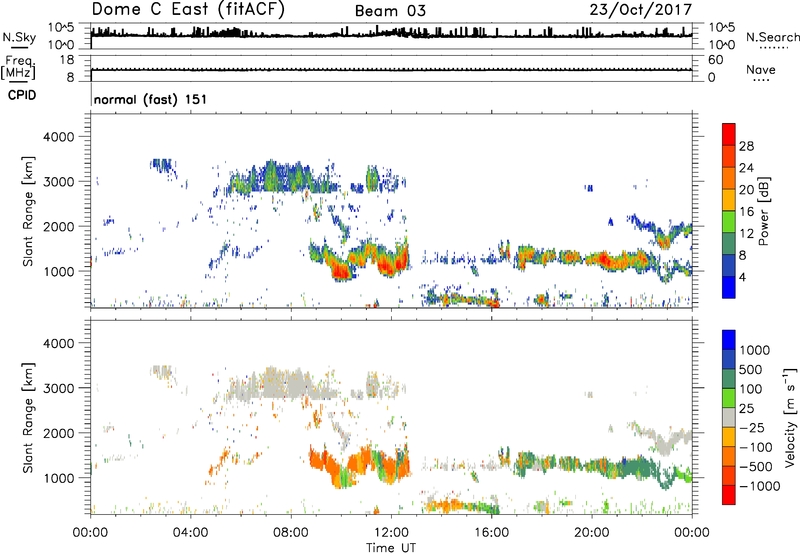Pick the dark green 8–12 dB power swatch

(729, 243)
